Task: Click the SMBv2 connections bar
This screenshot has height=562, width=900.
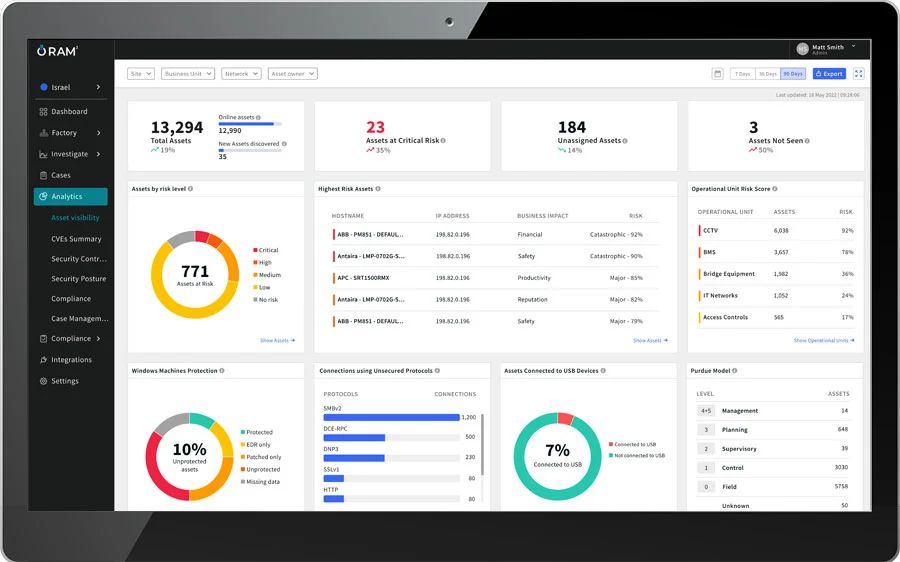Action: (x=391, y=417)
